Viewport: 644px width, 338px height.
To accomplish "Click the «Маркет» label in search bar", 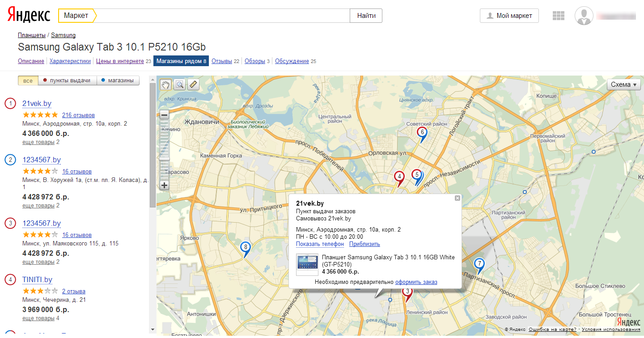I will click(x=76, y=16).
